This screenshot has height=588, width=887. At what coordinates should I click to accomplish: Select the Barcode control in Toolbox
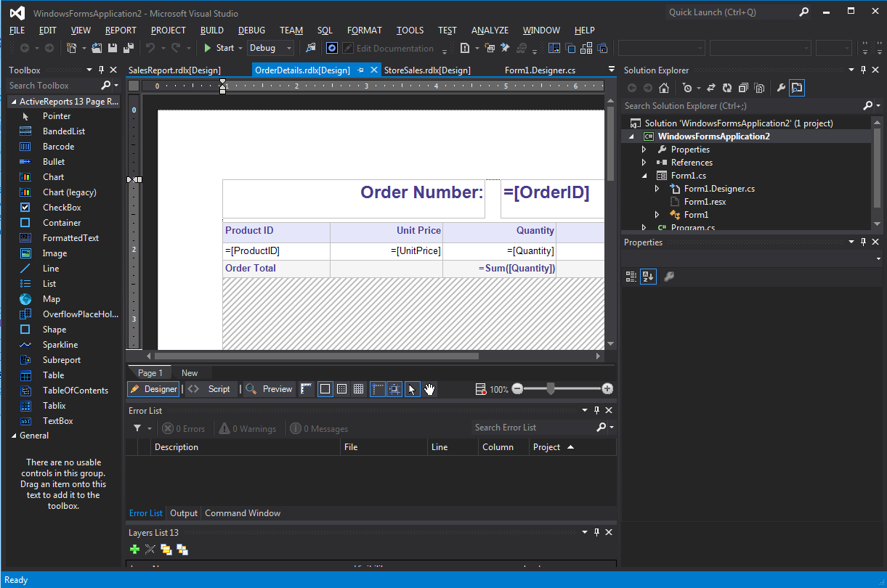coord(58,147)
